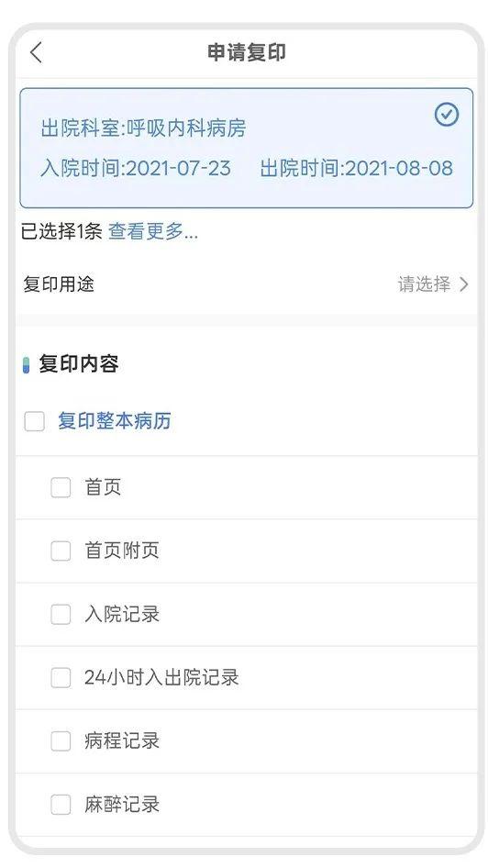Toggle the circular checkmark on hospitalization record
Screen dimensions: 488x868
(x=446, y=115)
